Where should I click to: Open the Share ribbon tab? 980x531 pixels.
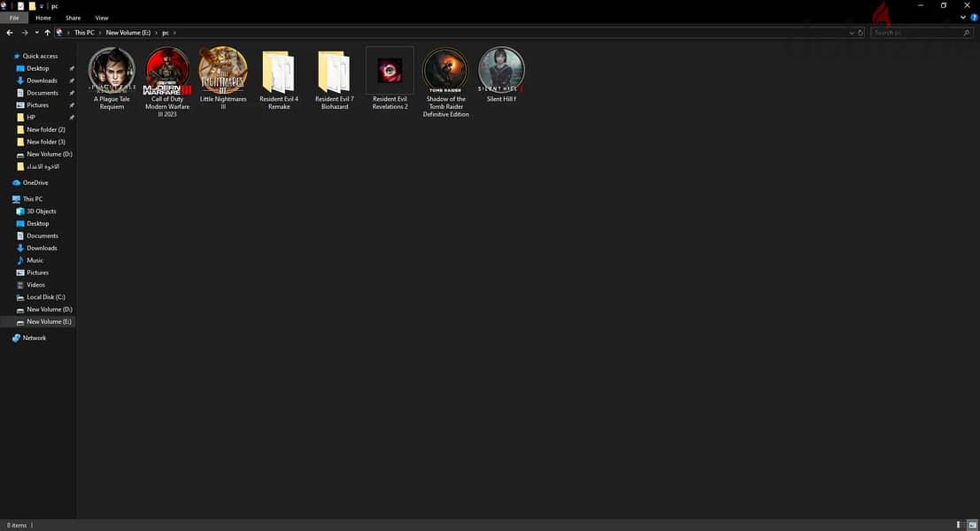point(73,18)
